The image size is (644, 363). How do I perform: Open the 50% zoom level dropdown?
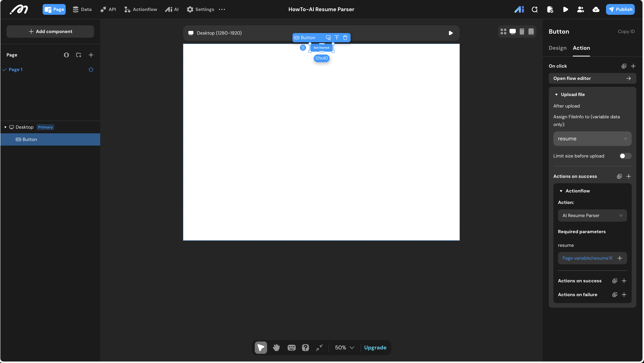(x=344, y=347)
